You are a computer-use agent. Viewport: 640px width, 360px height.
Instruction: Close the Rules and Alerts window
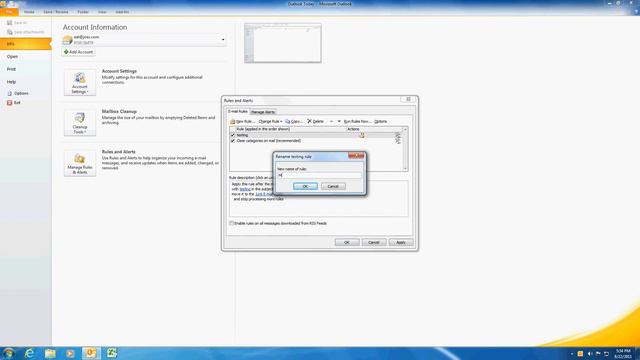(408, 99)
